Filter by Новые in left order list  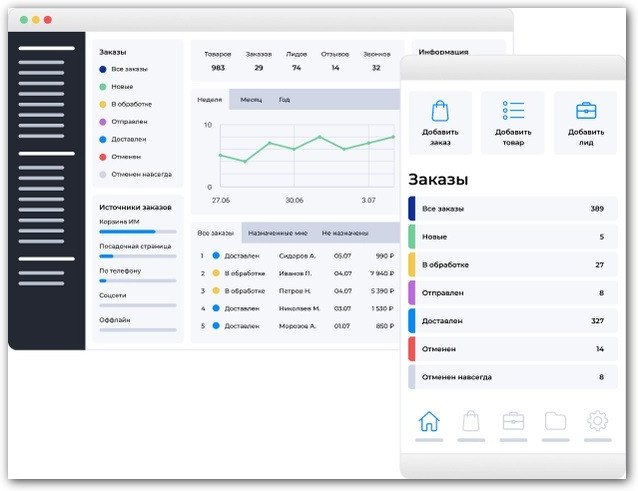[121, 87]
